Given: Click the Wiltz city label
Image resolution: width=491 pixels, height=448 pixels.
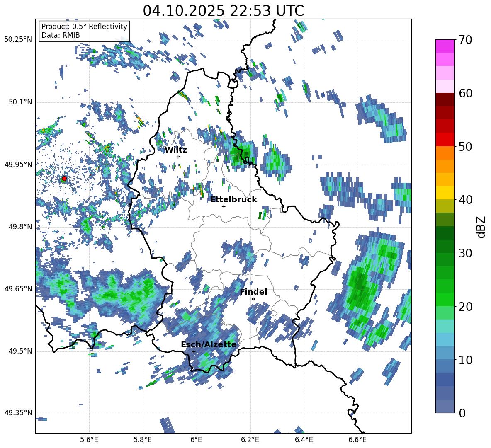Looking at the screenshot, I should tap(176, 150).
